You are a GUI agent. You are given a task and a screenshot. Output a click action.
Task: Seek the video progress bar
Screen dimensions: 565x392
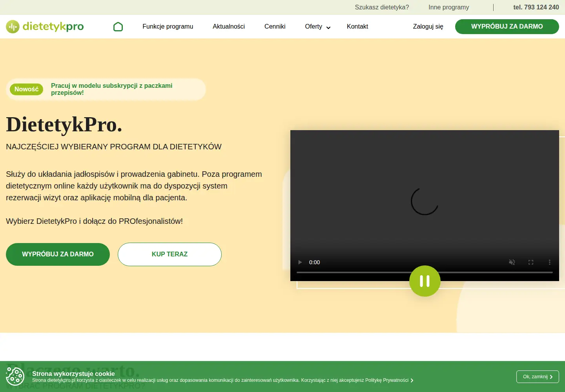click(425, 272)
